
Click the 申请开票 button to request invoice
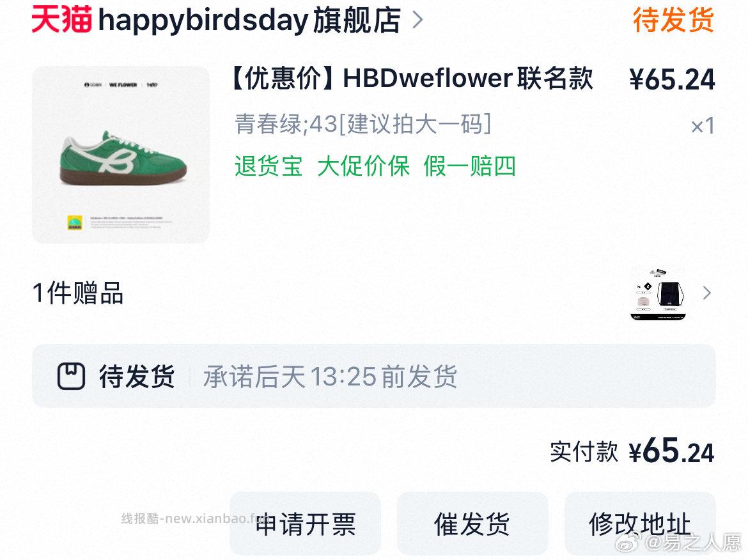(305, 524)
